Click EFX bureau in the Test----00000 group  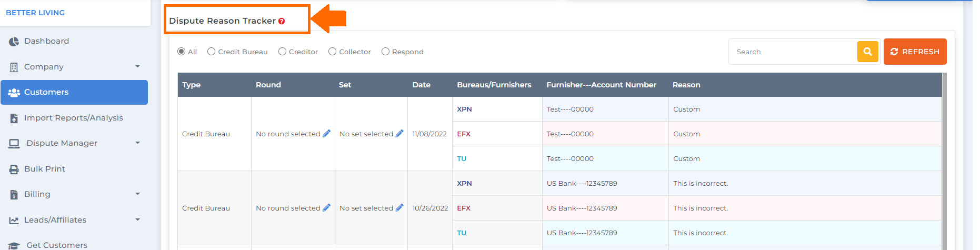click(464, 134)
